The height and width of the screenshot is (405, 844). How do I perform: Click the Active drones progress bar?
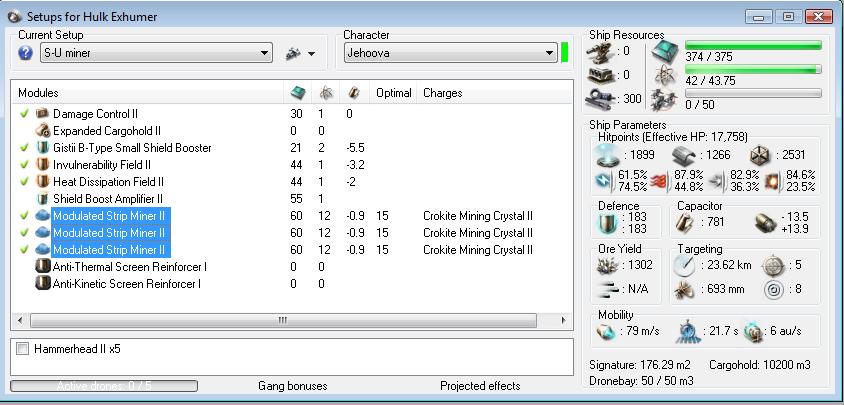click(104, 386)
